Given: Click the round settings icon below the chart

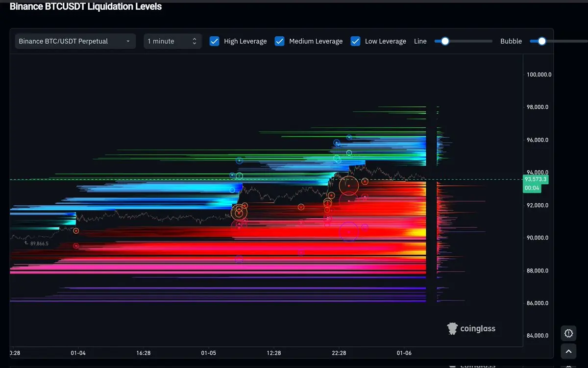Looking at the screenshot, I should coord(568,333).
